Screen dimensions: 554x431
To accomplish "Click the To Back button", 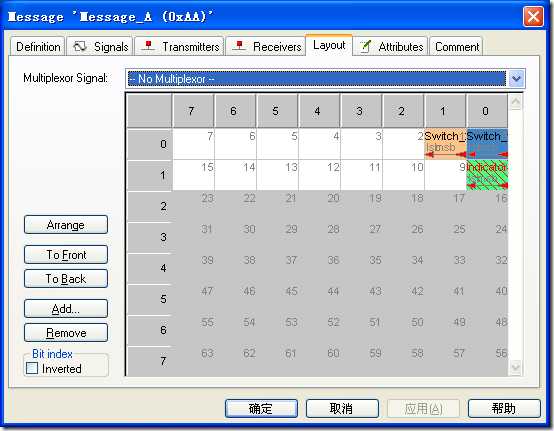I will 66,278.
